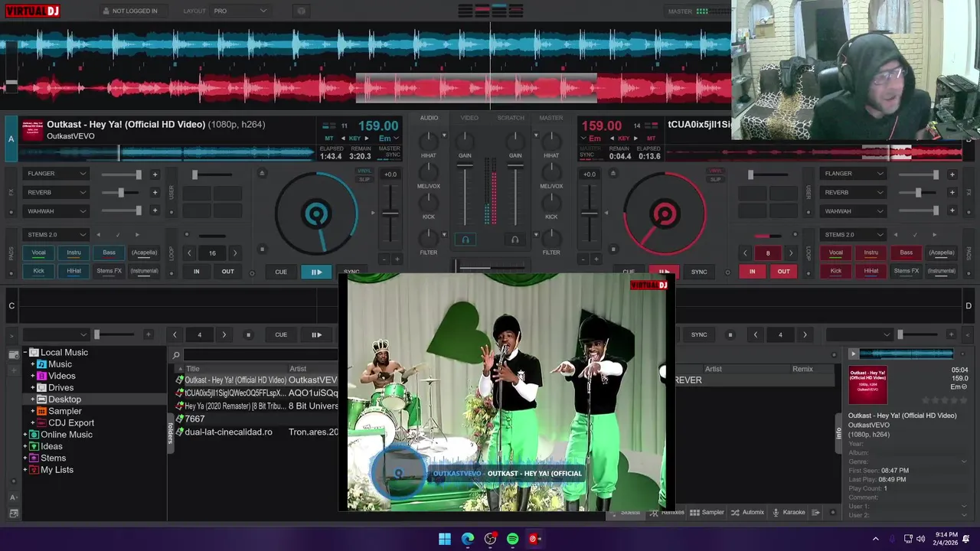Viewport: 980px width, 551px height.
Task: Switch mixer to AUDIO tab
Action: point(429,118)
